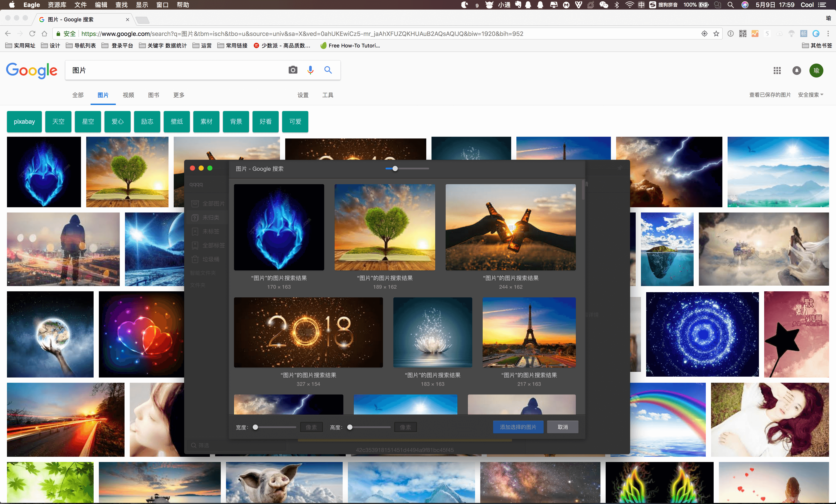This screenshot has height=504, width=836.
Task: Open the 文件 menu
Action: (x=80, y=5)
